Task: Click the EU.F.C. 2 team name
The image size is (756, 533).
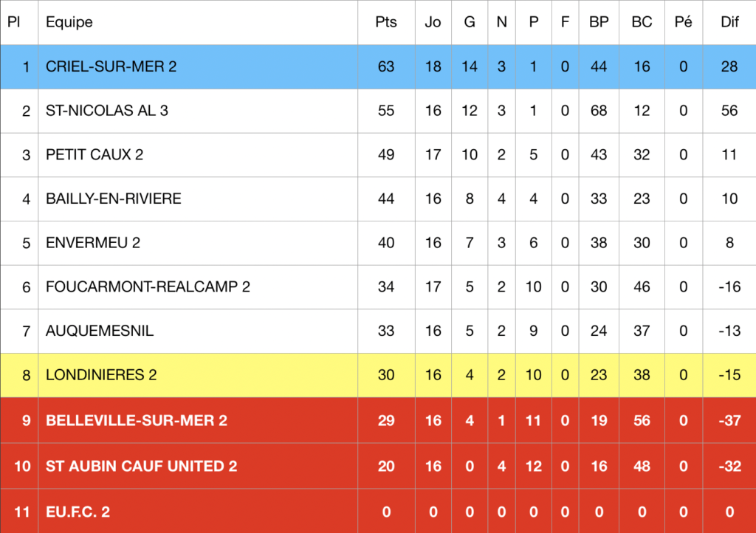Action: (x=78, y=512)
